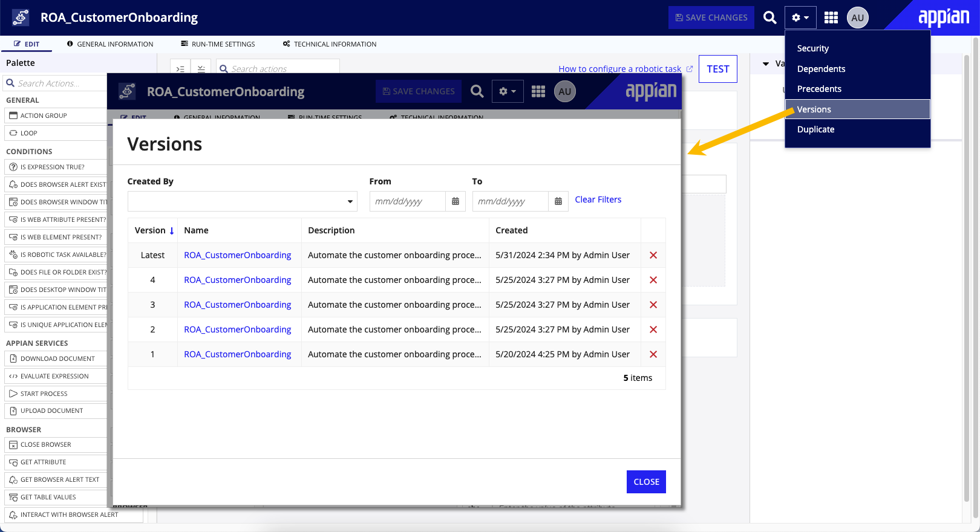This screenshot has height=532, width=980.
Task: Sort by the Version column header
Action: [x=154, y=230]
